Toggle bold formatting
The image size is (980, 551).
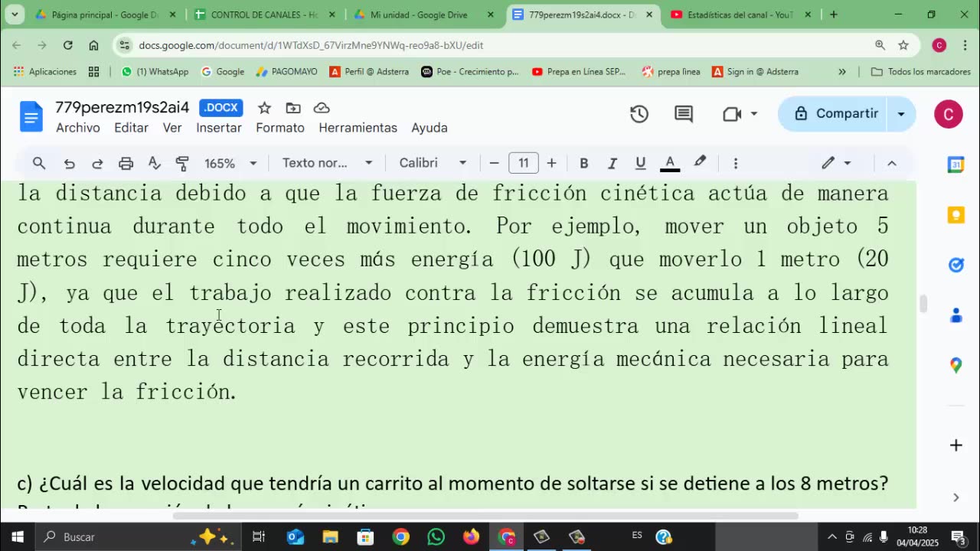coord(583,163)
